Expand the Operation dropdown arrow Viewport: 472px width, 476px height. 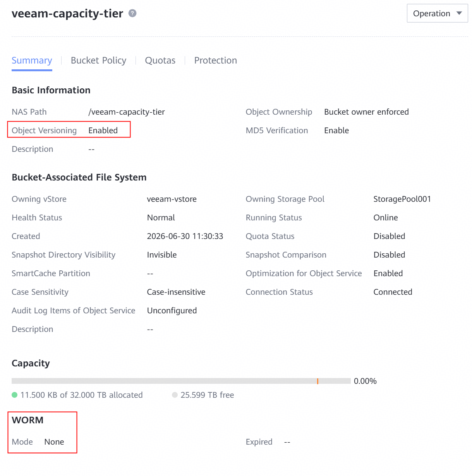[x=459, y=13]
